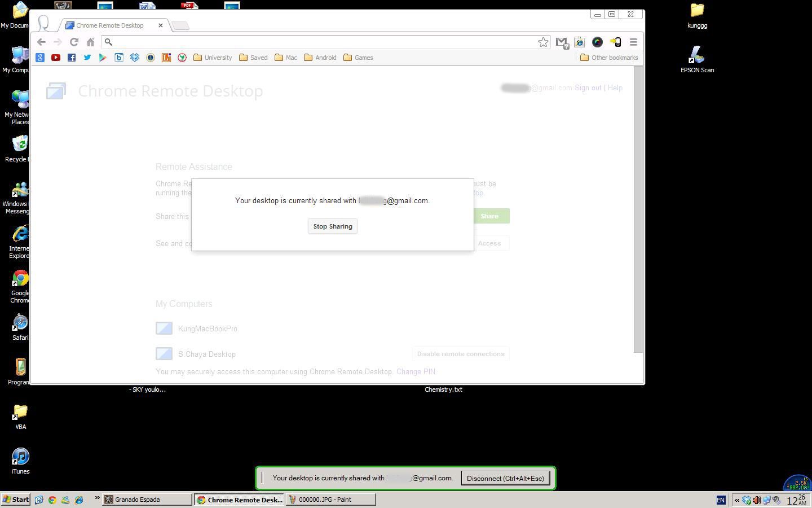Bookmark this page with the star icon
This screenshot has height=508, width=812.
[x=543, y=42]
